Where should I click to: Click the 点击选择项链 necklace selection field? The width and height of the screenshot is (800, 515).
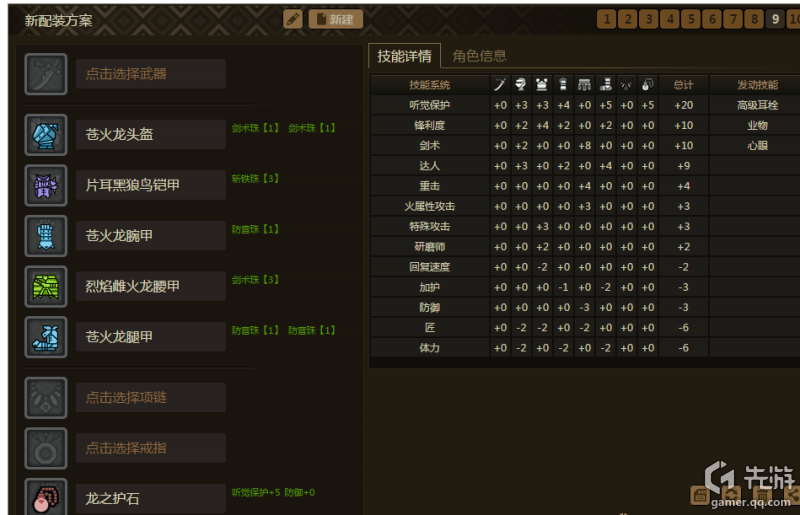click(151, 398)
